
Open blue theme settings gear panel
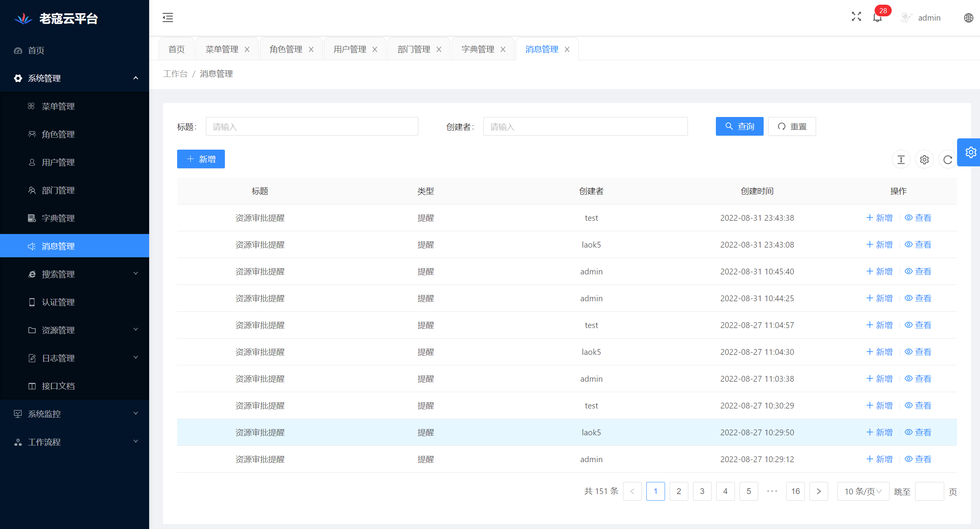pos(970,152)
